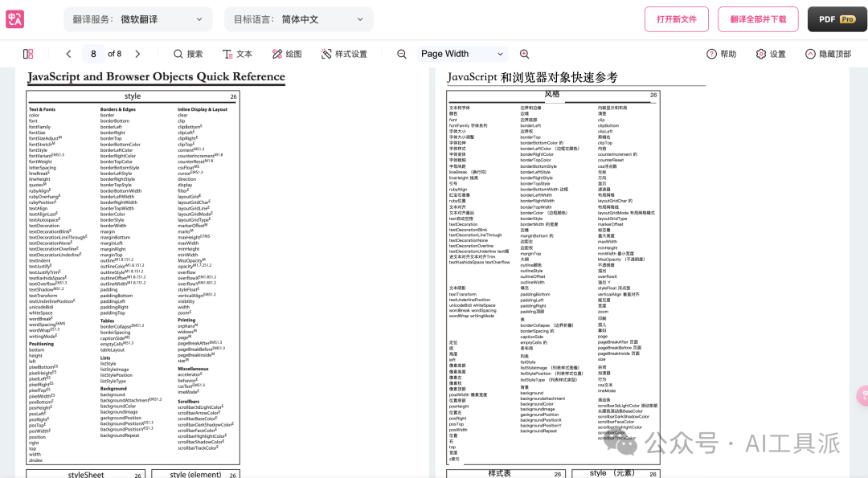Screen dimensions: 868x478
Task: Click the 打开新文件 button
Action: tap(677, 19)
